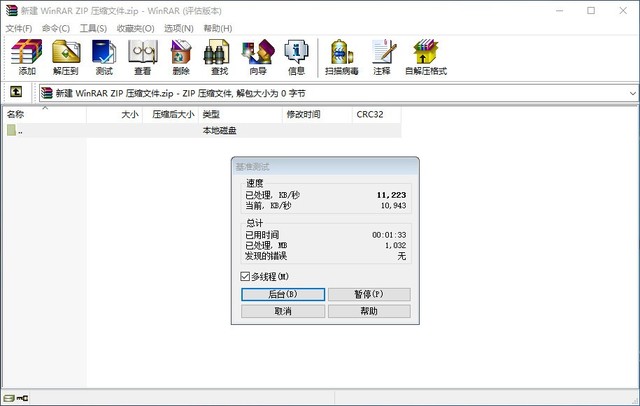
Task: Open the 选项(N) menu
Action: [179, 28]
